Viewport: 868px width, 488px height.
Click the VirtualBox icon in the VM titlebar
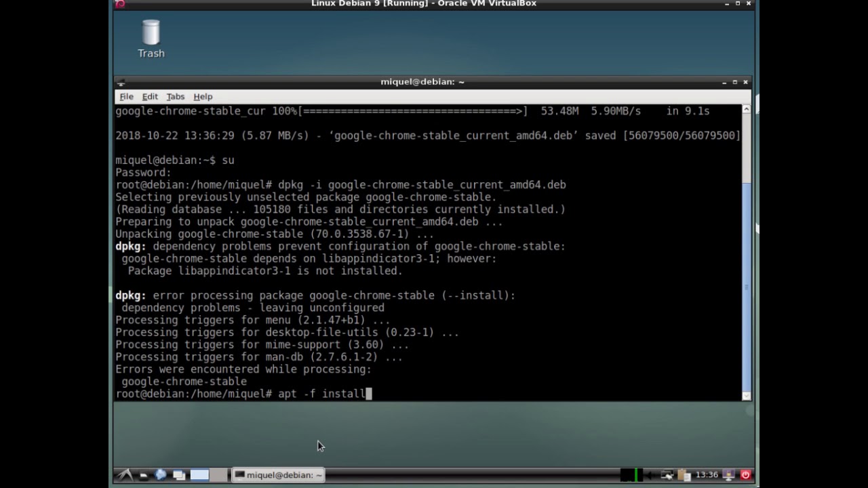pyautogui.click(x=120, y=4)
